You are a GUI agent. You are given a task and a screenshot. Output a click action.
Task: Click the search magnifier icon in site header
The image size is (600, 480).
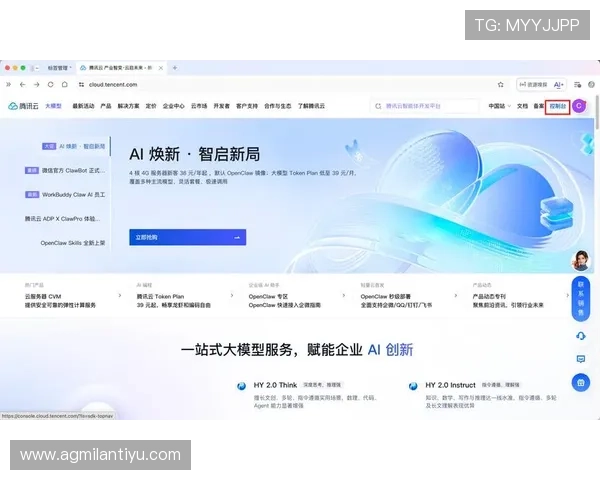point(378,106)
